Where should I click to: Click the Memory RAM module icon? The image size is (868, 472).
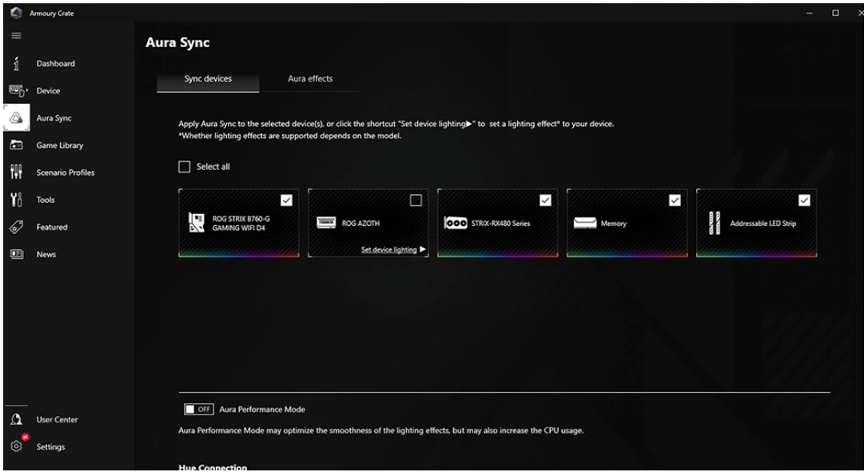pyautogui.click(x=585, y=223)
